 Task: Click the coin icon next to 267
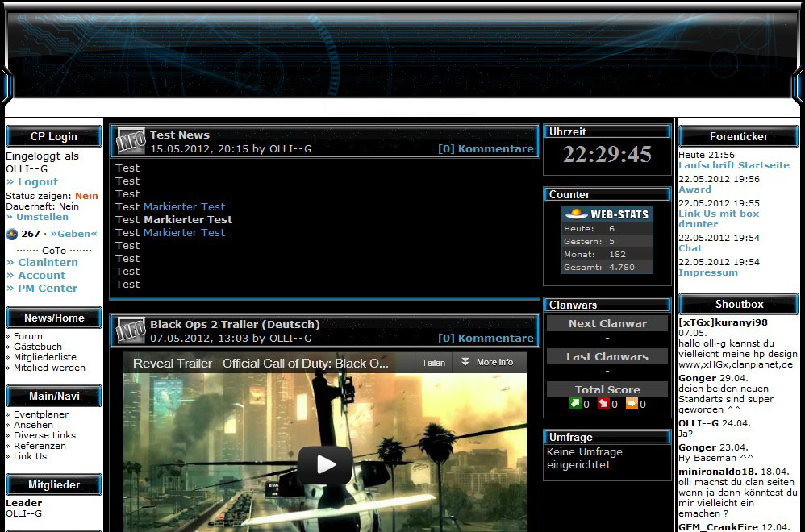tap(12, 235)
